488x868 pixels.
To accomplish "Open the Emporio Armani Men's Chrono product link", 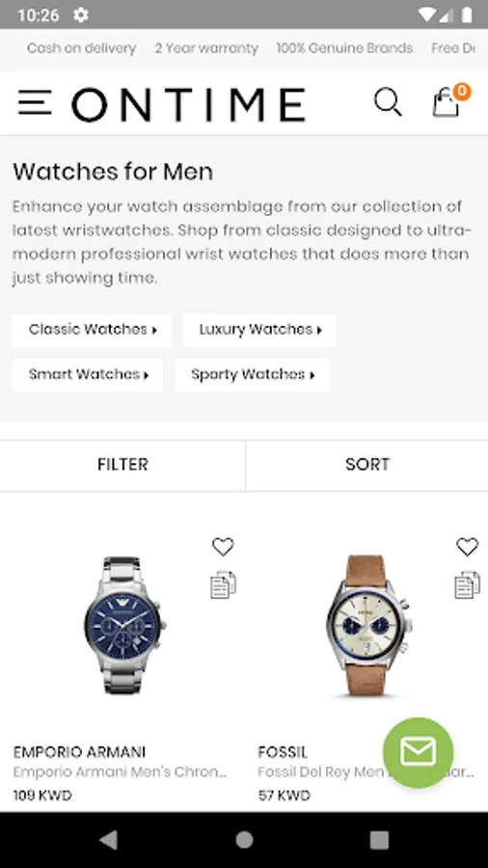I will (120, 772).
